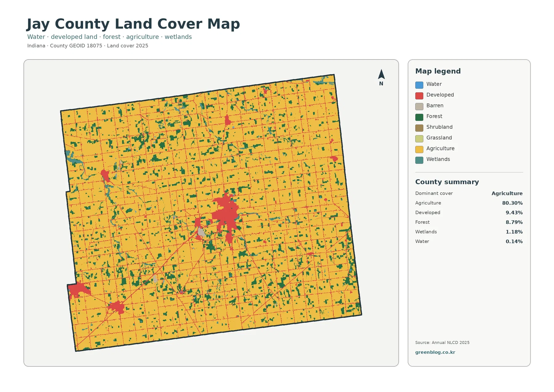The image size is (554, 392).
Task: Click the Wetlands 1.18% summary value
Action: [x=514, y=232]
